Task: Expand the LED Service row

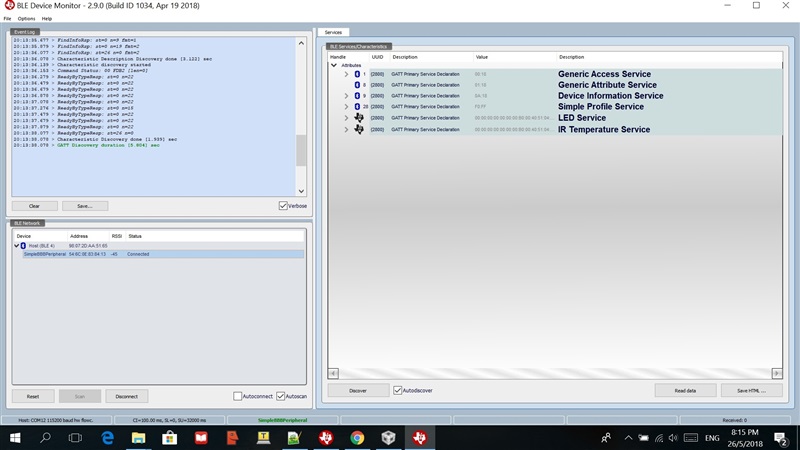Action: 346,118
